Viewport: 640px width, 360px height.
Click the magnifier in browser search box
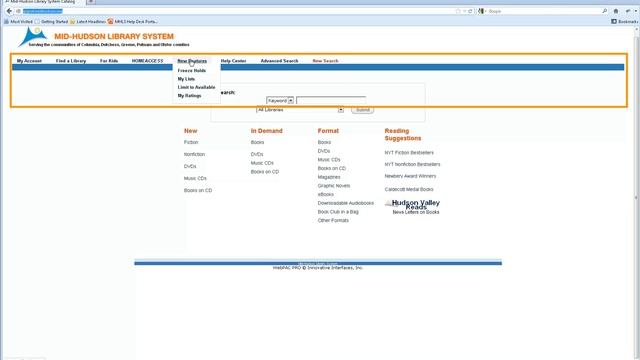[x=604, y=11]
